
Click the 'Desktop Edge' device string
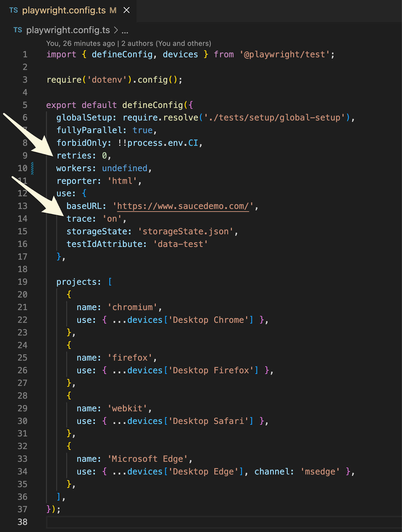[203, 471]
